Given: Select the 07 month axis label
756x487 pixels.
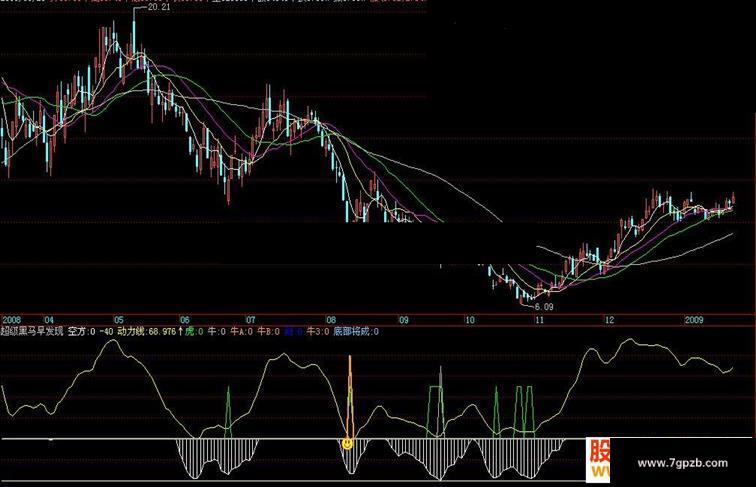Looking at the screenshot, I should [250, 320].
